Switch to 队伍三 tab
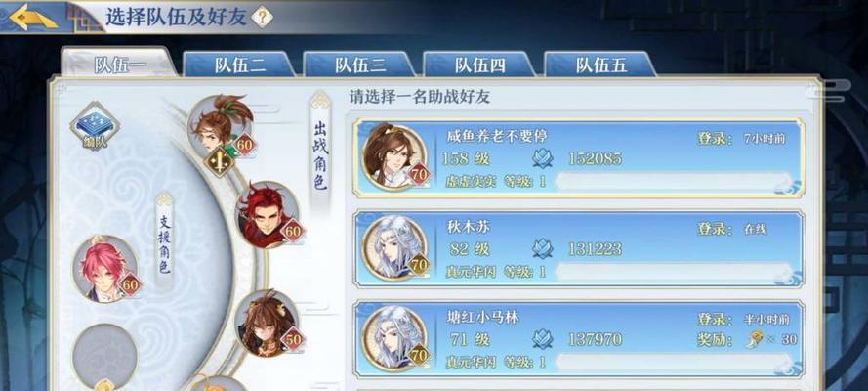This screenshot has width=868, height=391. click(360, 65)
